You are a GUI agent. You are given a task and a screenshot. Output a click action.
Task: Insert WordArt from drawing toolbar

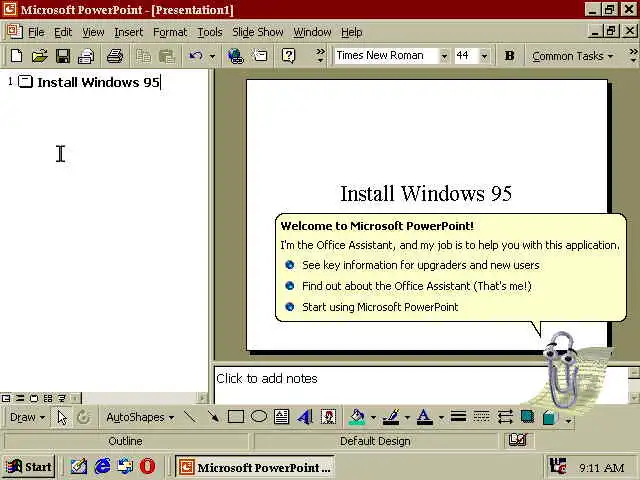304,417
